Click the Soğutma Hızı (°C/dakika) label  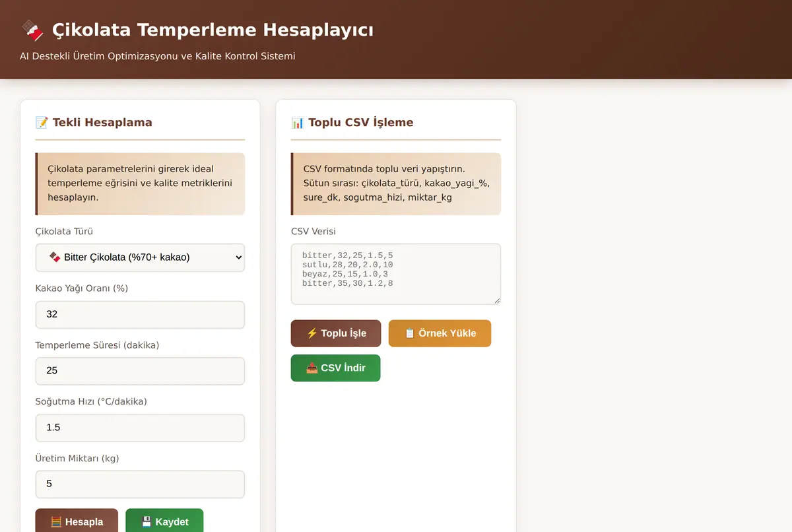(91, 402)
